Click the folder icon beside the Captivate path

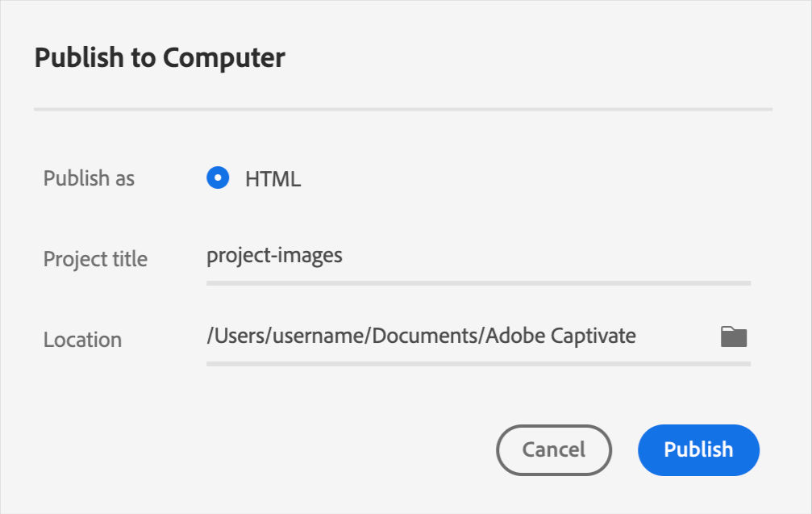735,336
